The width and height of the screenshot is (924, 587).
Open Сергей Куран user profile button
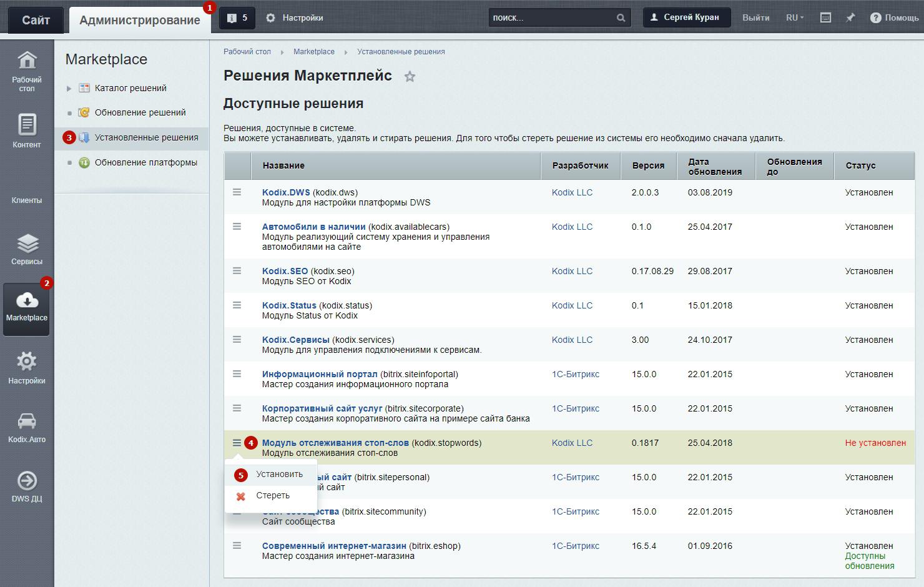coord(687,17)
